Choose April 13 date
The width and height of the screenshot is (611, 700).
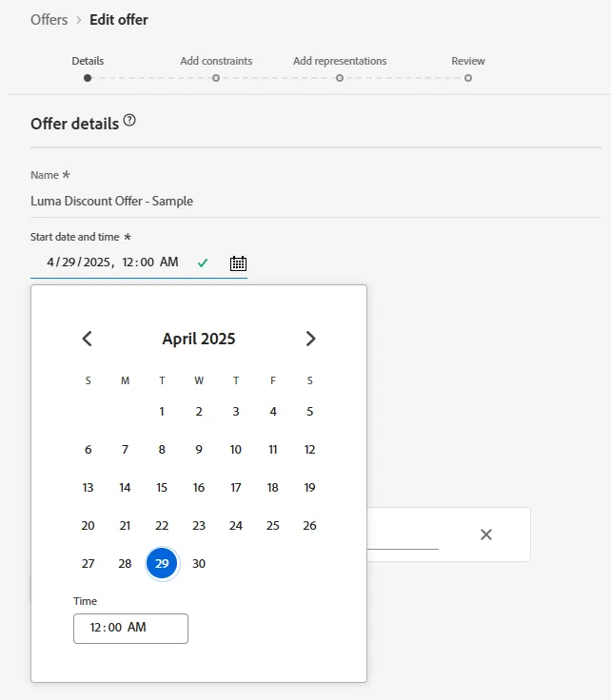pos(88,487)
